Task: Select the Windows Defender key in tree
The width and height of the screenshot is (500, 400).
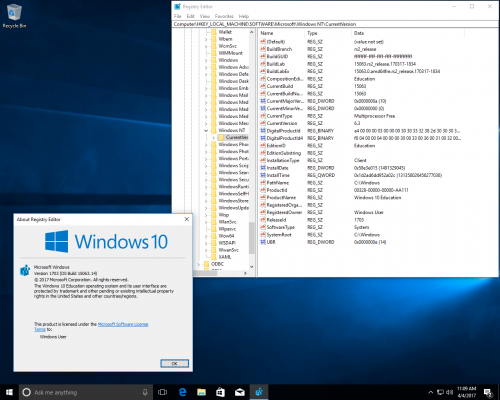Action: (x=233, y=74)
